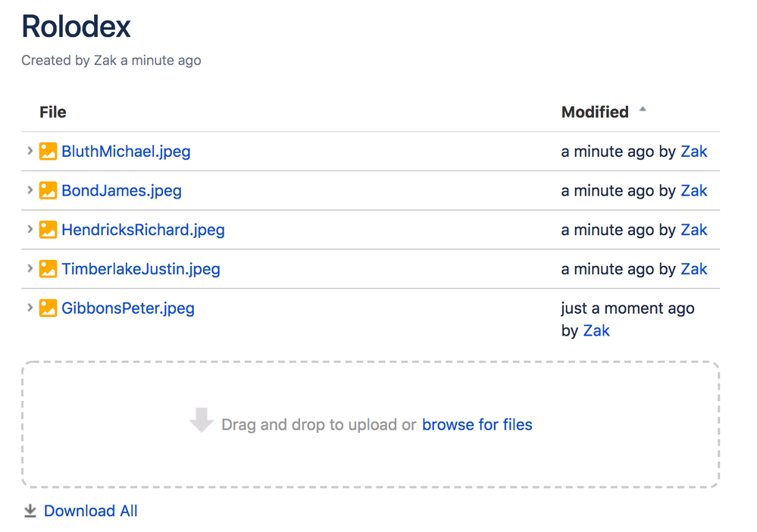Click the sort arrow beside Modified header
Image resolution: width=757 pixels, height=532 pixels.
pyautogui.click(x=643, y=110)
